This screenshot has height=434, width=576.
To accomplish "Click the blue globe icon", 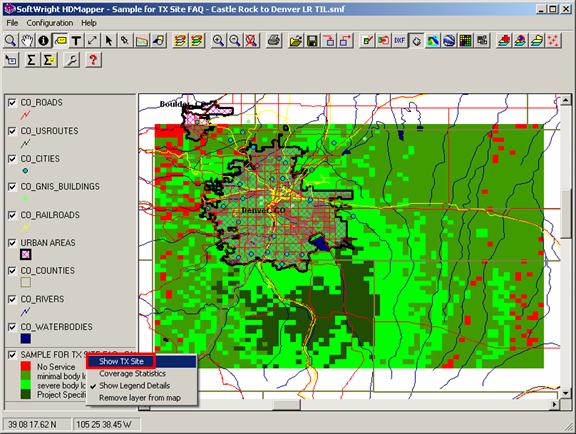I will point(449,40).
